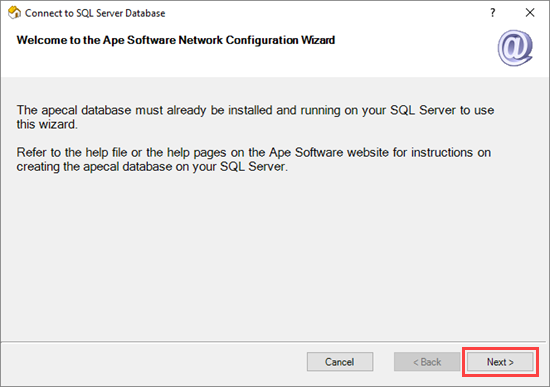Viewport: 550px width, 387px height.
Task: Click the blue @ wizard logo
Action: tap(515, 48)
